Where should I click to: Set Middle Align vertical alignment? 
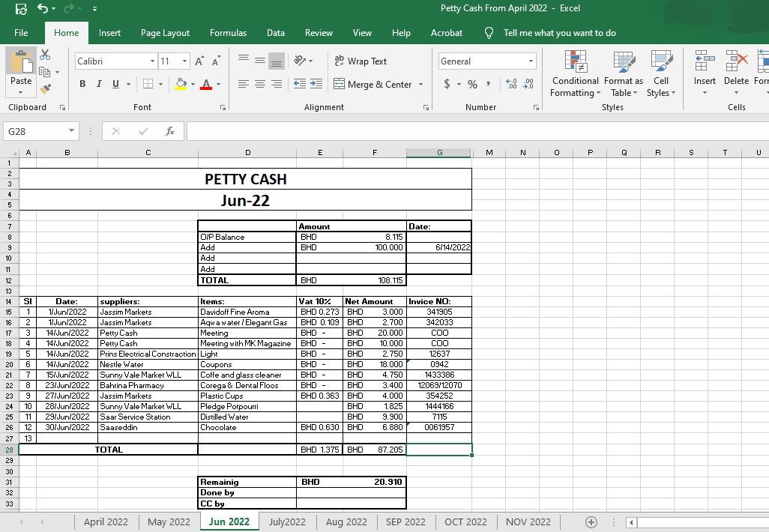tap(260, 60)
